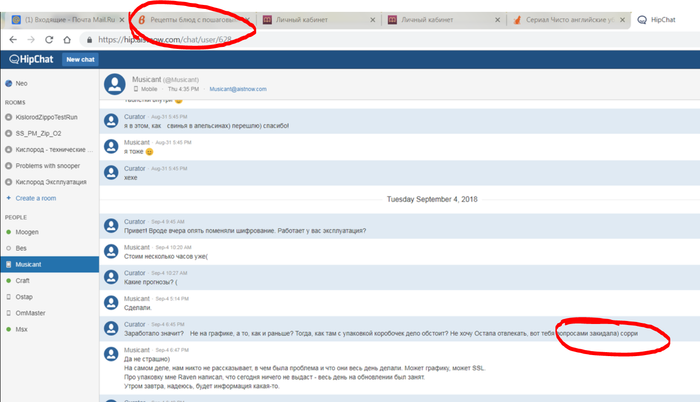The width and height of the screenshot is (700, 402).
Task: Open chat with Msx
Action: pyautogui.click(x=21, y=329)
